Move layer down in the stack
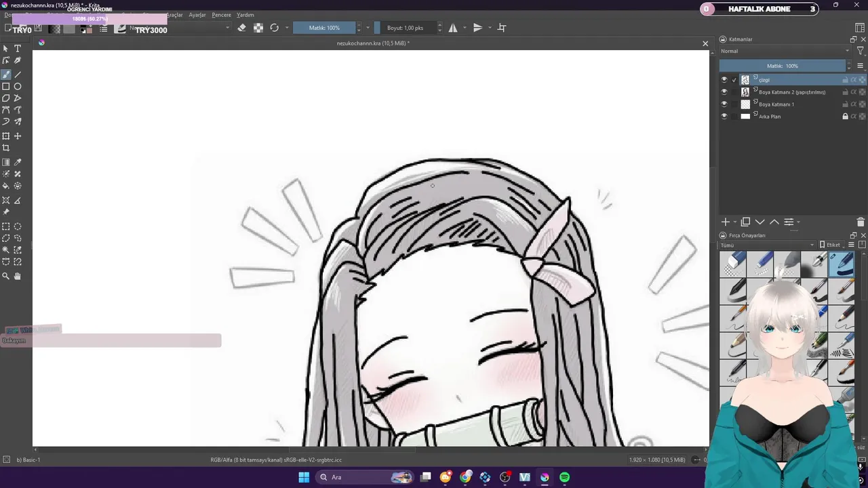 759,222
